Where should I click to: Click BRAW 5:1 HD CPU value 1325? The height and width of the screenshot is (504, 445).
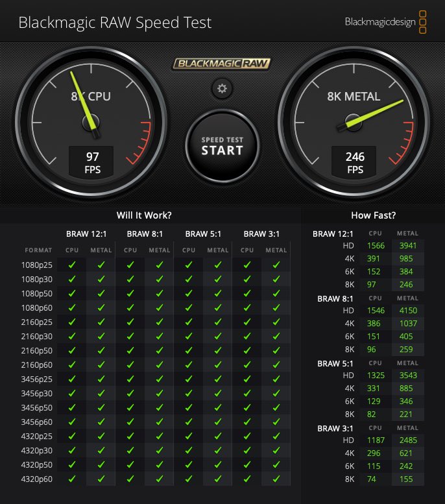376,376
